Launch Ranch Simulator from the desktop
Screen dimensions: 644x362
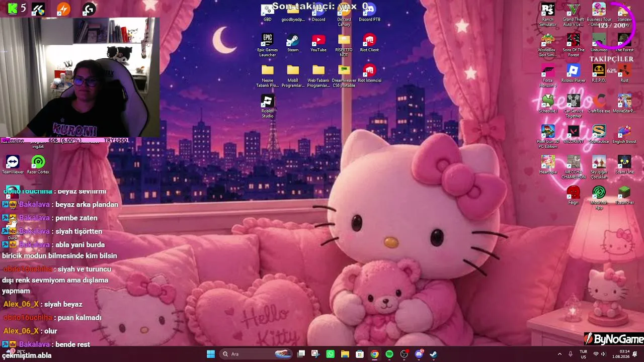(548, 15)
